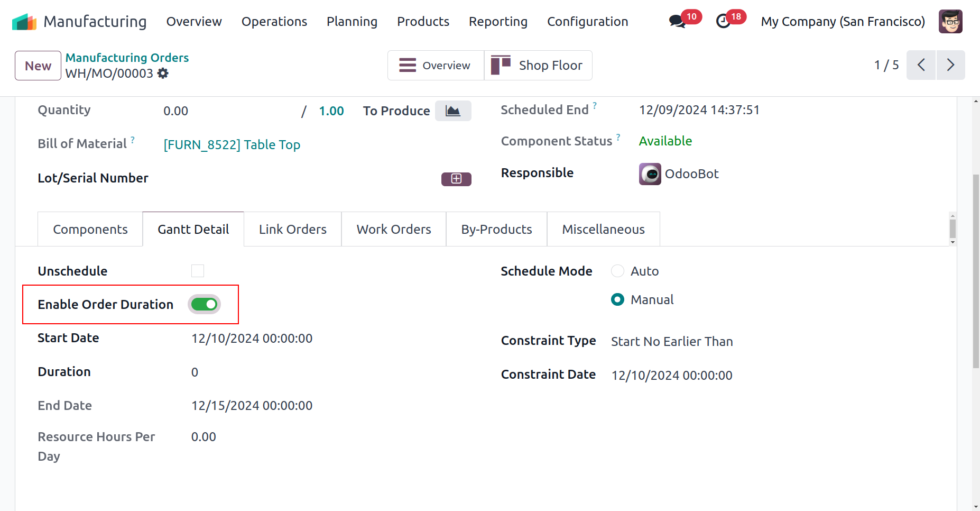The width and height of the screenshot is (980, 511).
Task: Go to next record arrow
Action: (950, 65)
